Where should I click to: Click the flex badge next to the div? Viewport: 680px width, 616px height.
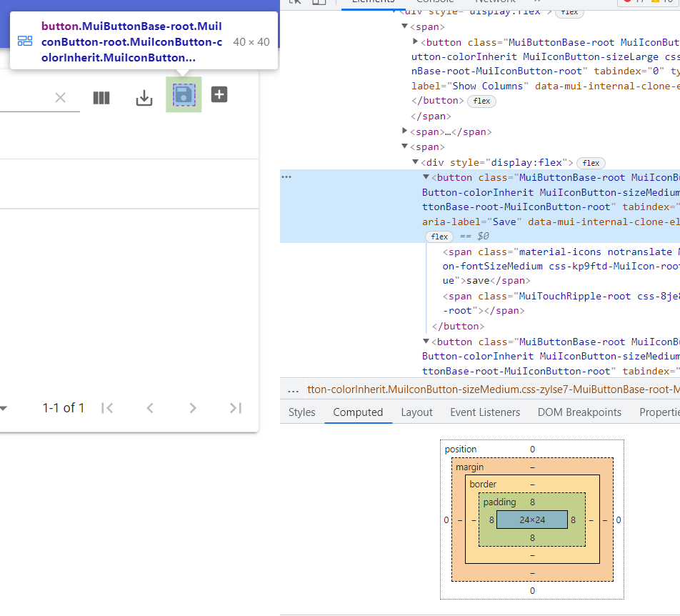[591, 162]
